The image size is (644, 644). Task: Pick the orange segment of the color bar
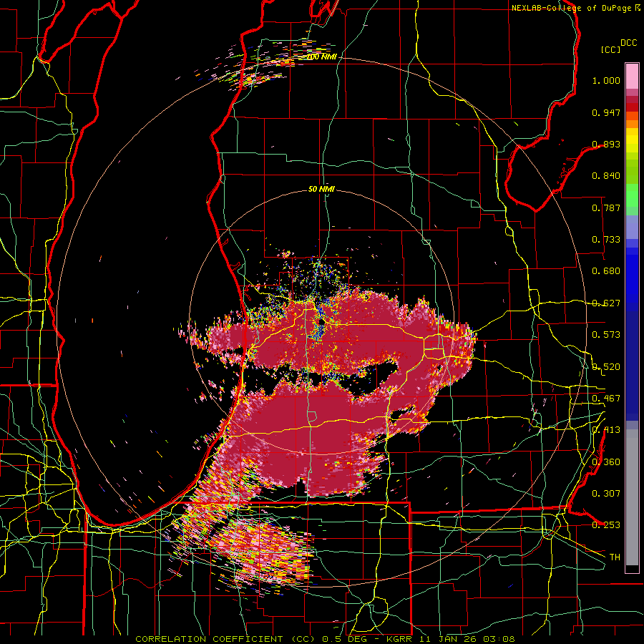tap(632, 124)
